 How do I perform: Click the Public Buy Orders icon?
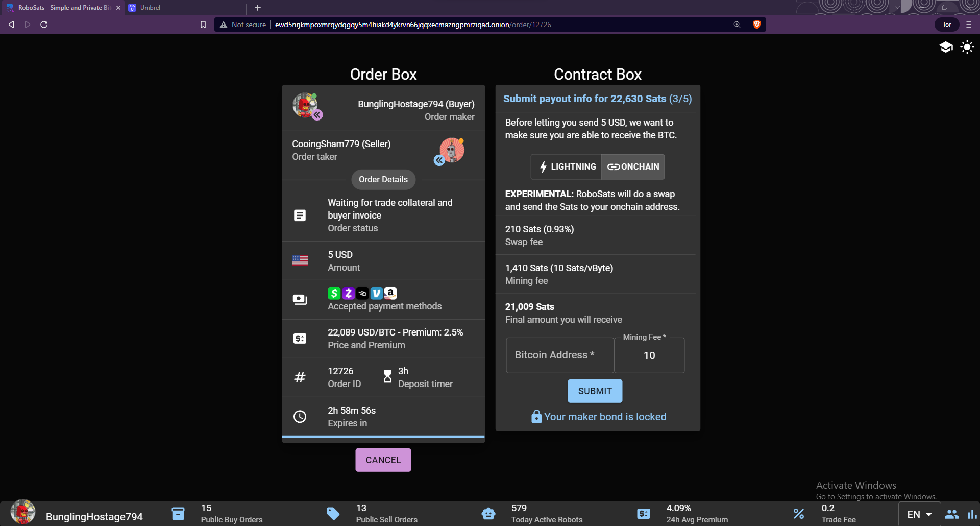(178, 514)
